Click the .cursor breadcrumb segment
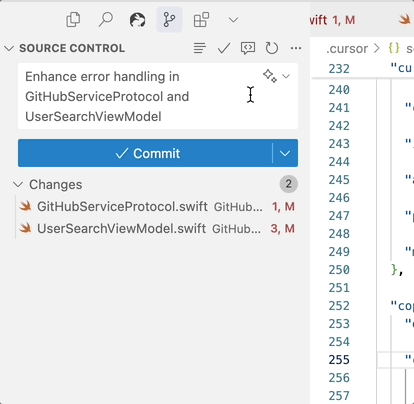This screenshot has height=404, width=414. 347,49
